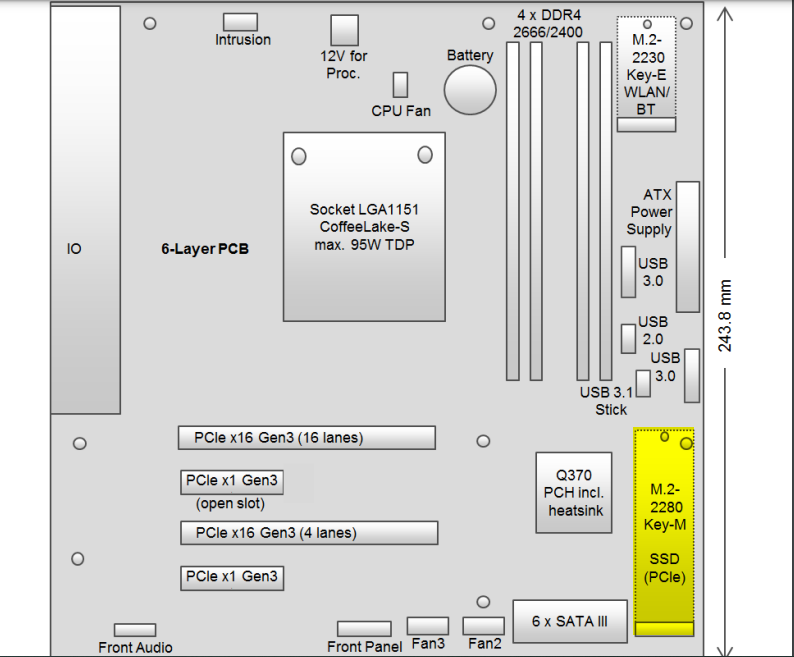The height and width of the screenshot is (657, 794).
Task: Select the Q370 PCH incl. heatsink block
Action: pyautogui.click(x=574, y=493)
